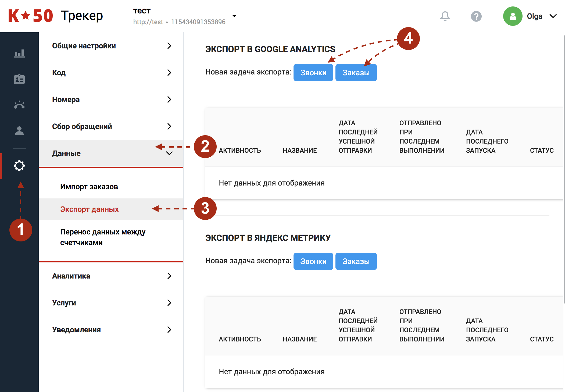The width and height of the screenshot is (565, 392).
Task: Open the person profile sidebar icon
Action: [19, 131]
